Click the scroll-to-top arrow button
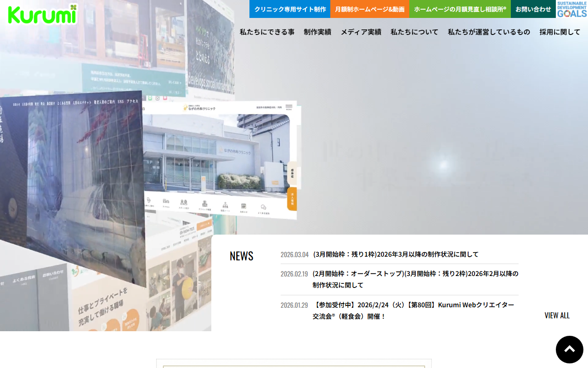Image resolution: width=588 pixels, height=368 pixels. [569, 350]
